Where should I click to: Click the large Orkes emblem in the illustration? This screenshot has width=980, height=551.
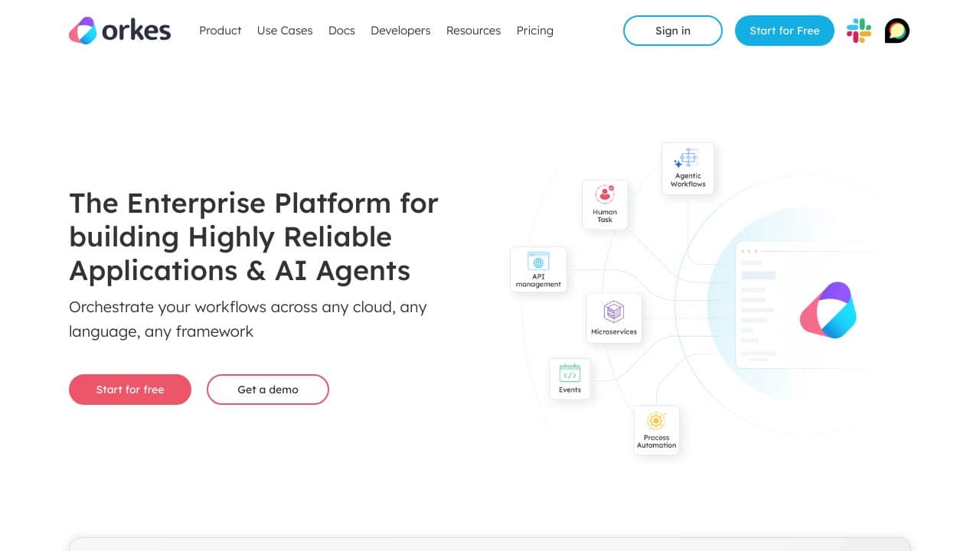pyautogui.click(x=828, y=310)
